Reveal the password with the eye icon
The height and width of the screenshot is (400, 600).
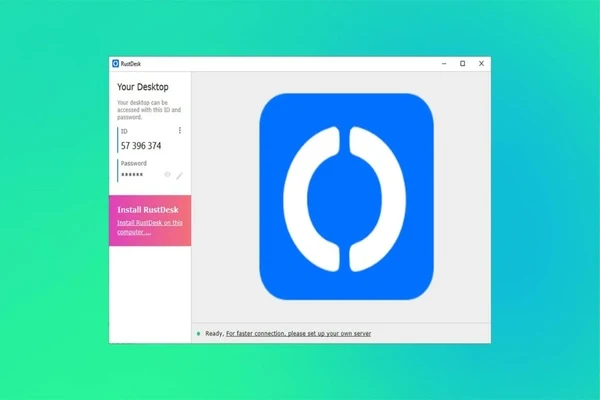pos(167,175)
